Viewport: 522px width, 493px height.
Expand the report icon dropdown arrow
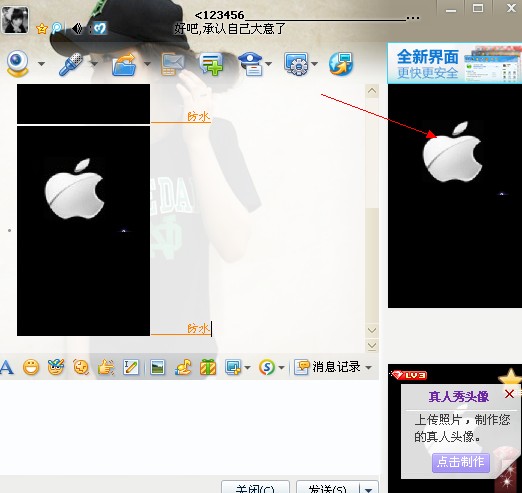268,63
